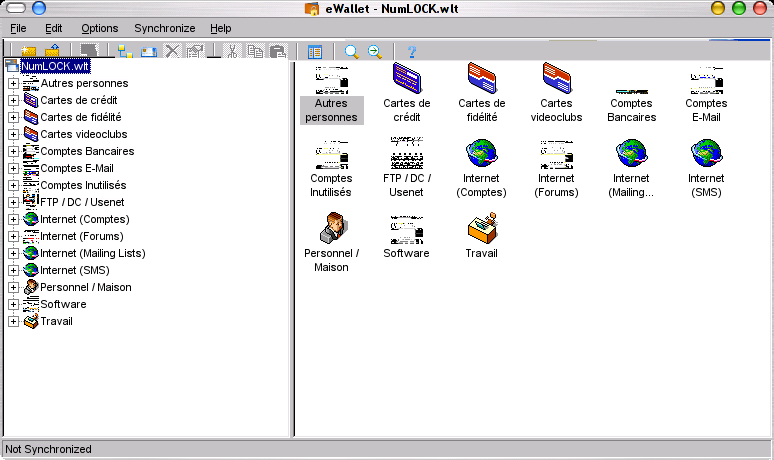Viewport: 774px width, 460px height.
Task: Select Internet (SMS) globe icon in right pane
Action: pos(706,154)
